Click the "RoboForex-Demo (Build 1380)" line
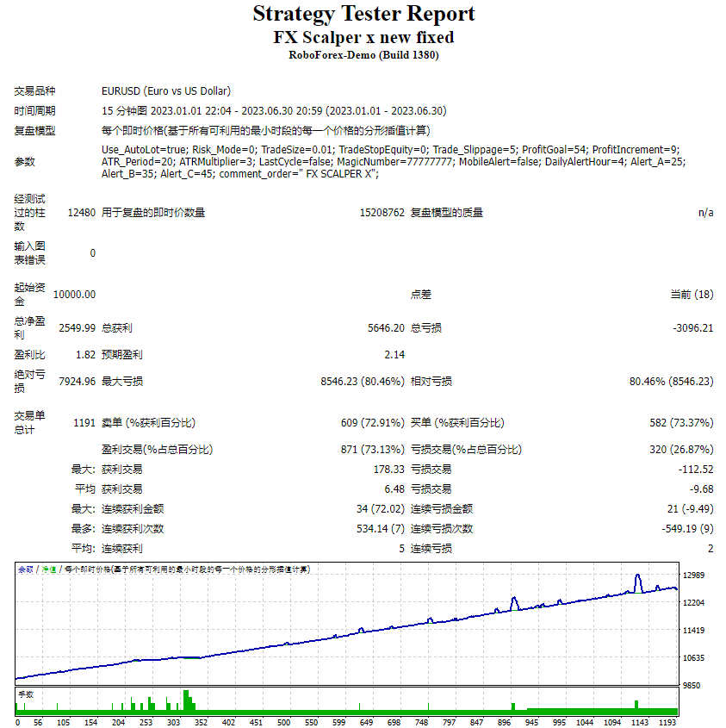Image resolution: width=726 pixels, height=728 pixels. click(x=363, y=55)
